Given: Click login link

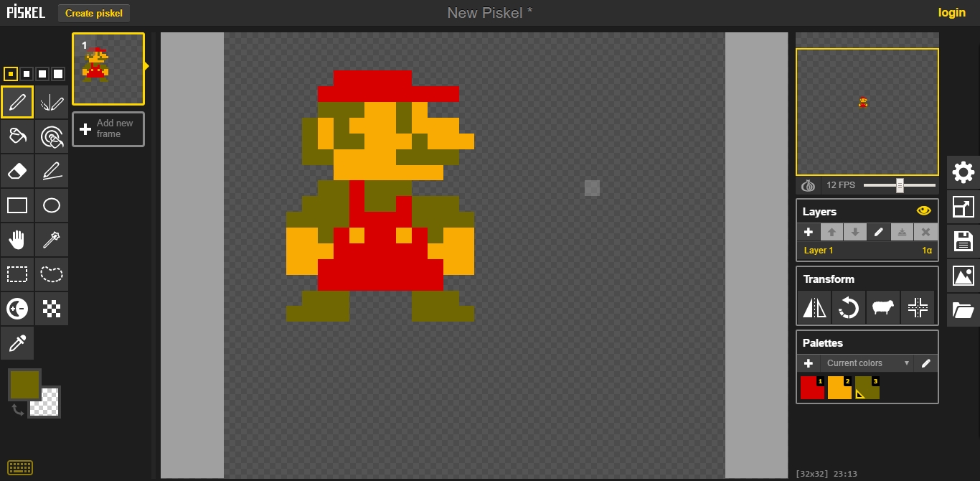Looking at the screenshot, I should [x=951, y=12].
